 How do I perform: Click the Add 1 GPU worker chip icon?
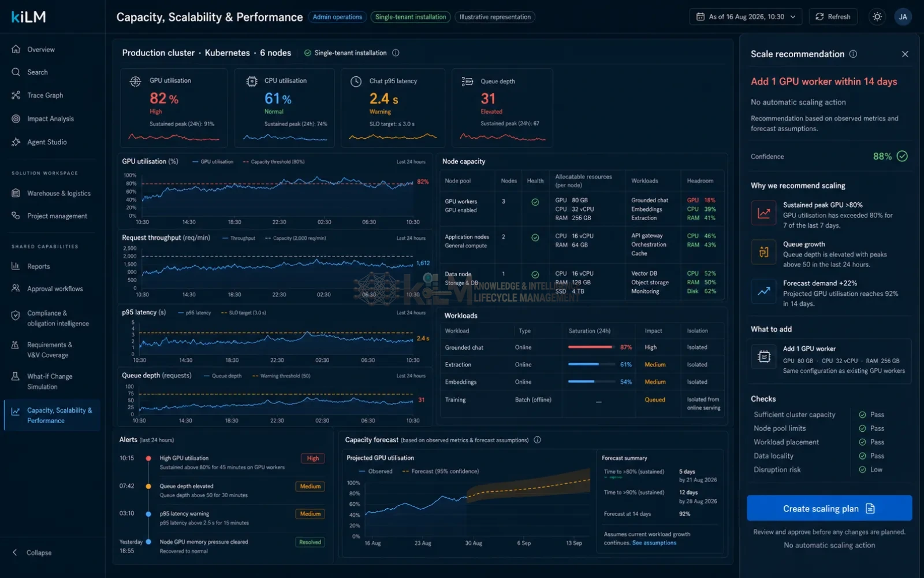click(x=763, y=357)
